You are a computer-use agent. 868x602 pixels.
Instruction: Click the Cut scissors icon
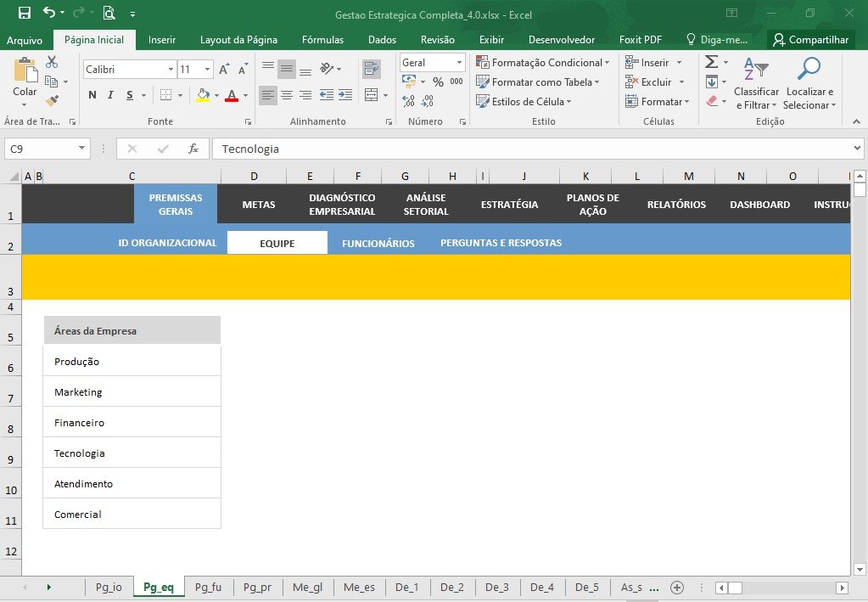(x=52, y=62)
